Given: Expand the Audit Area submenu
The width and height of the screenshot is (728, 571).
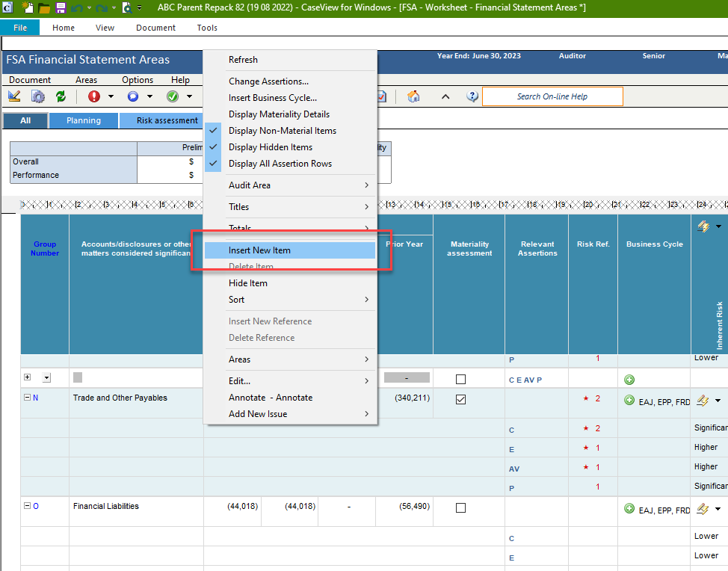Looking at the screenshot, I should [290, 185].
